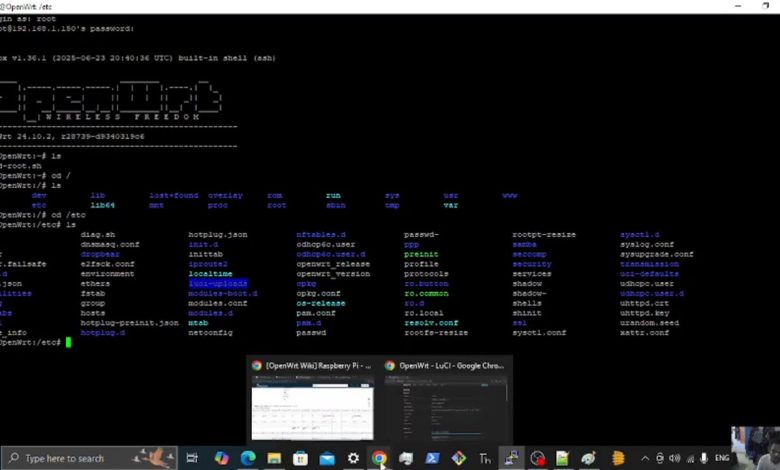Minimize the PuTTY OpenWrt window
Screen dimensions: 780x470
(738, 6)
